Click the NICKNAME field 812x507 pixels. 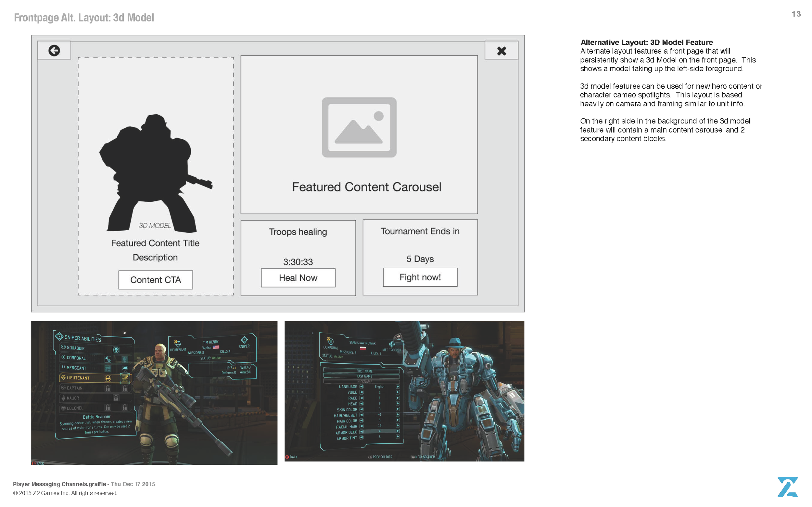click(x=362, y=382)
